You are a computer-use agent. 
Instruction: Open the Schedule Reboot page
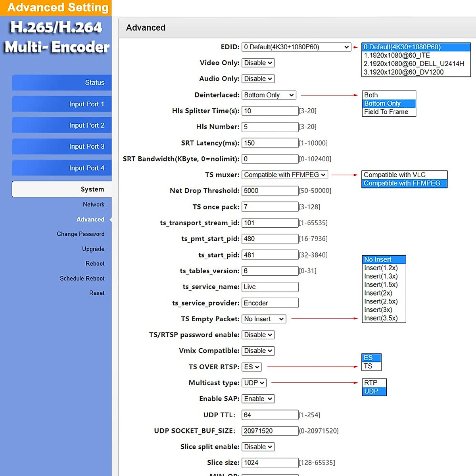[x=82, y=278]
